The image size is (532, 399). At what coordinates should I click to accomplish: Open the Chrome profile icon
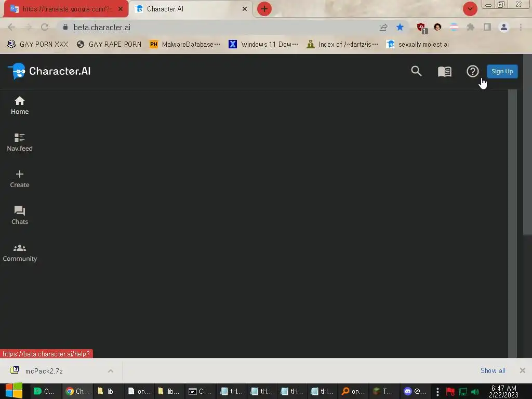(504, 27)
